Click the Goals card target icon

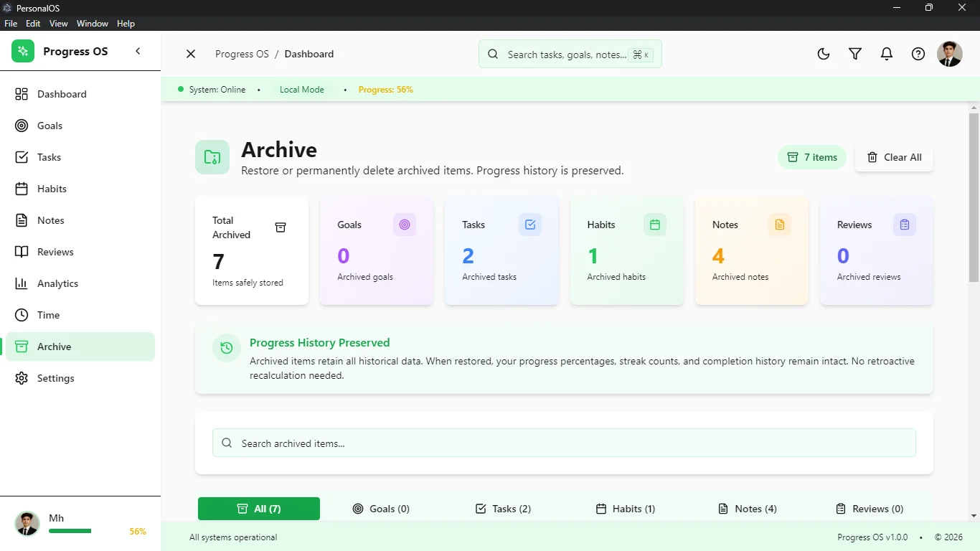coord(405,225)
